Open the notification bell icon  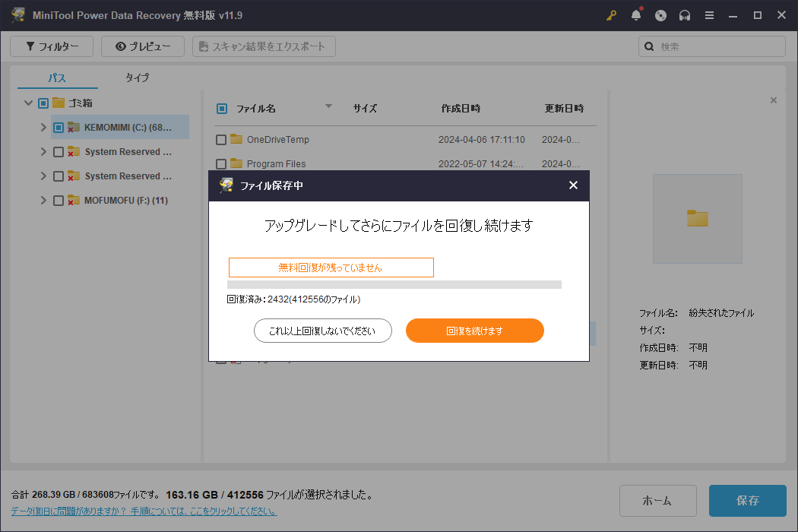pyautogui.click(x=636, y=15)
